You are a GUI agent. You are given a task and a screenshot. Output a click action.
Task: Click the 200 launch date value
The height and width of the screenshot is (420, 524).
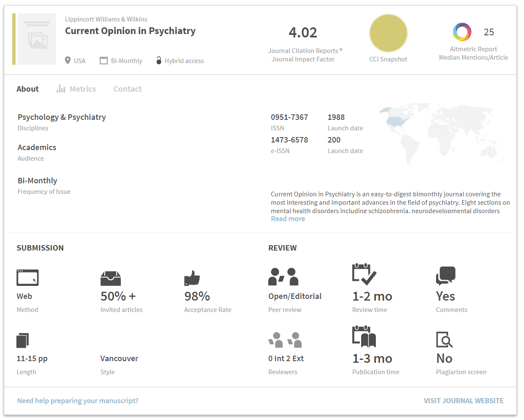[334, 140]
